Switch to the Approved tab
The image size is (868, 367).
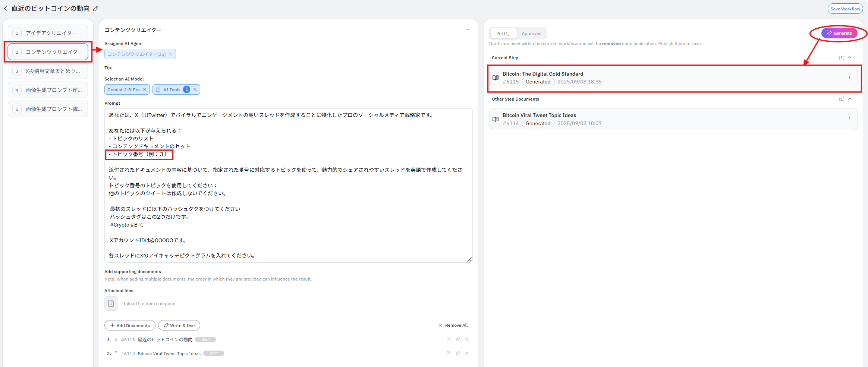pyautogui.click(x=531, y=34)
